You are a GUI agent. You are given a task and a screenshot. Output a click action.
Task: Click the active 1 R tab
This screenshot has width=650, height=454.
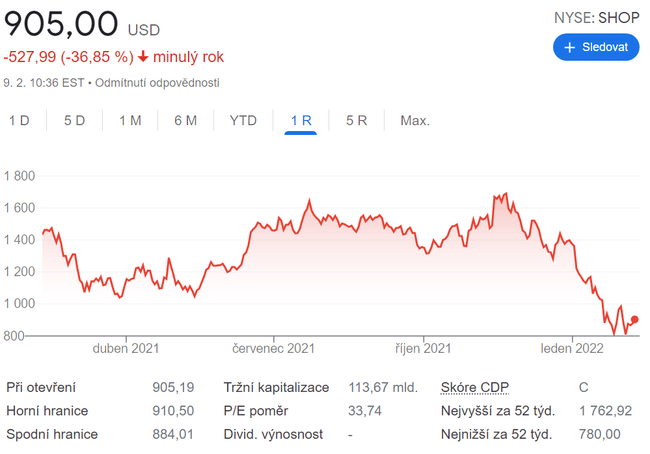pos(300,121)
